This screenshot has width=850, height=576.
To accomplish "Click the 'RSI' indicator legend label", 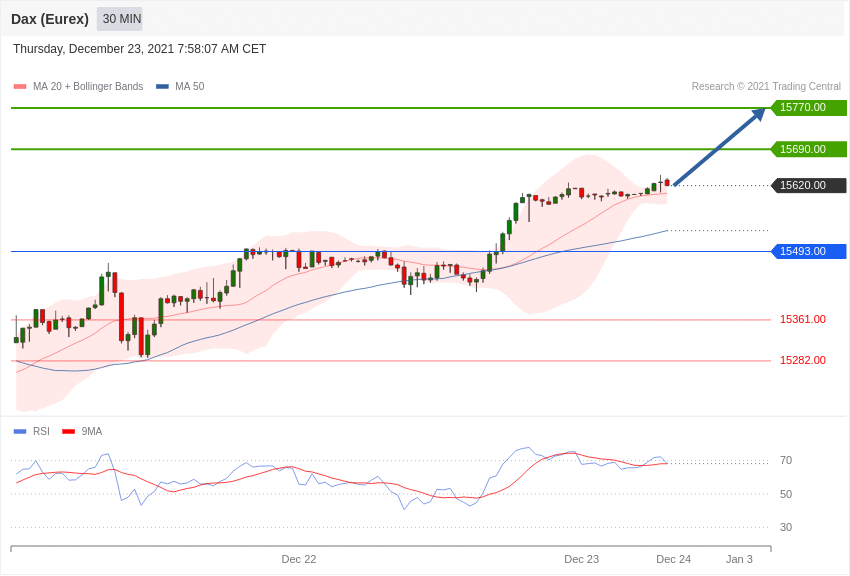I will pyautogui.click(x=41, y=431).
